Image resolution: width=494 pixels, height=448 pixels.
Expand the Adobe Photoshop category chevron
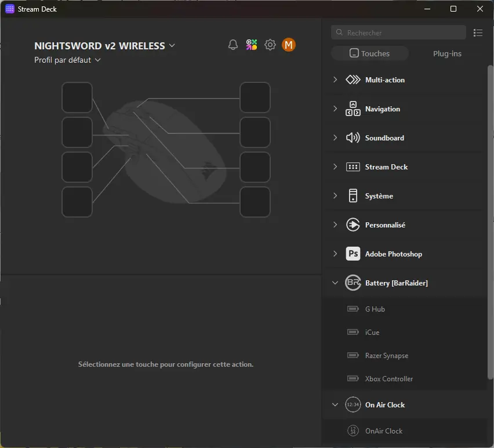[x=335, y=254]
